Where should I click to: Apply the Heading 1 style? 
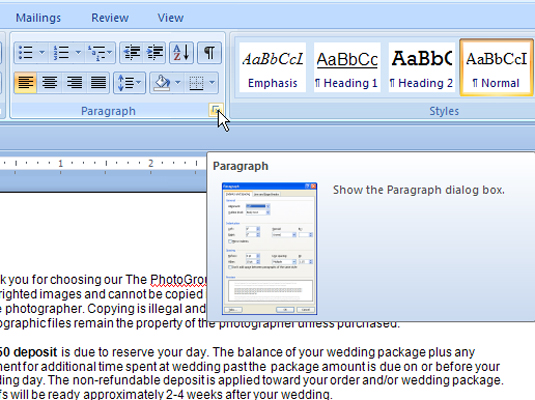pos(347,68)
